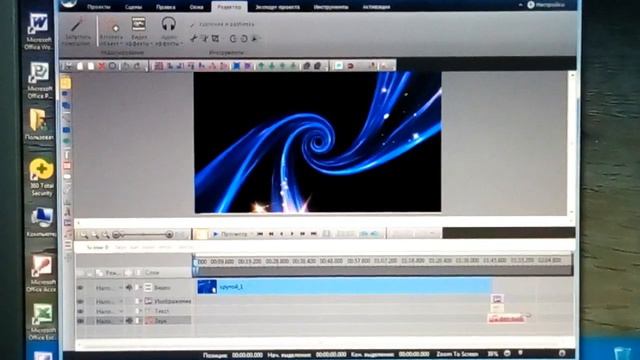The image size is (640, 360).
Task: Switch to the Окна tab
Action: point(196,7)
